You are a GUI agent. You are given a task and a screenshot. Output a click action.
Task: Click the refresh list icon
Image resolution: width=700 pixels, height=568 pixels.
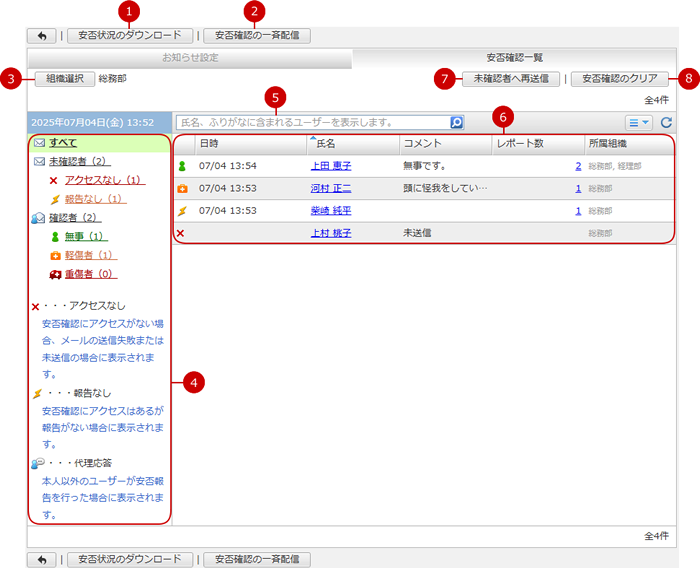pyautogui.click(x=666, y=122)
